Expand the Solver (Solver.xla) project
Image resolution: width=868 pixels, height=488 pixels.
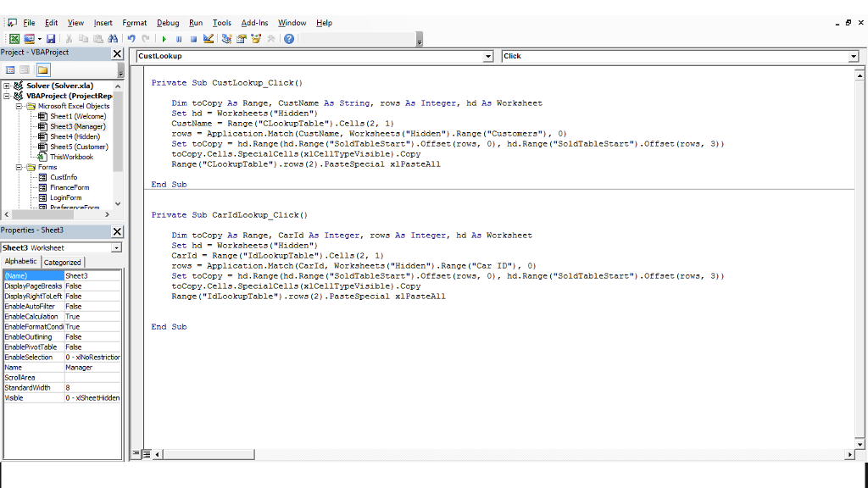pos(7,86)
